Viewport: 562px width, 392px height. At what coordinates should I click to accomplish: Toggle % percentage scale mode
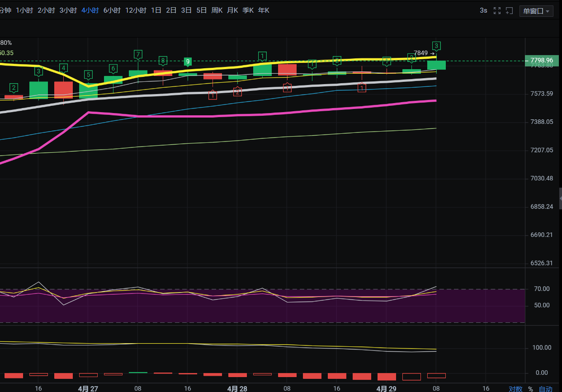[530, 388]
